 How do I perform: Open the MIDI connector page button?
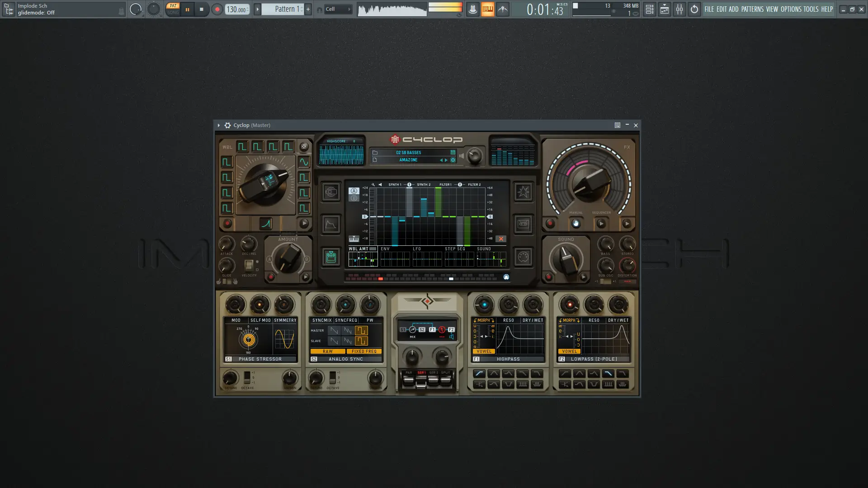pyautogui.click(x=523, y=257)
